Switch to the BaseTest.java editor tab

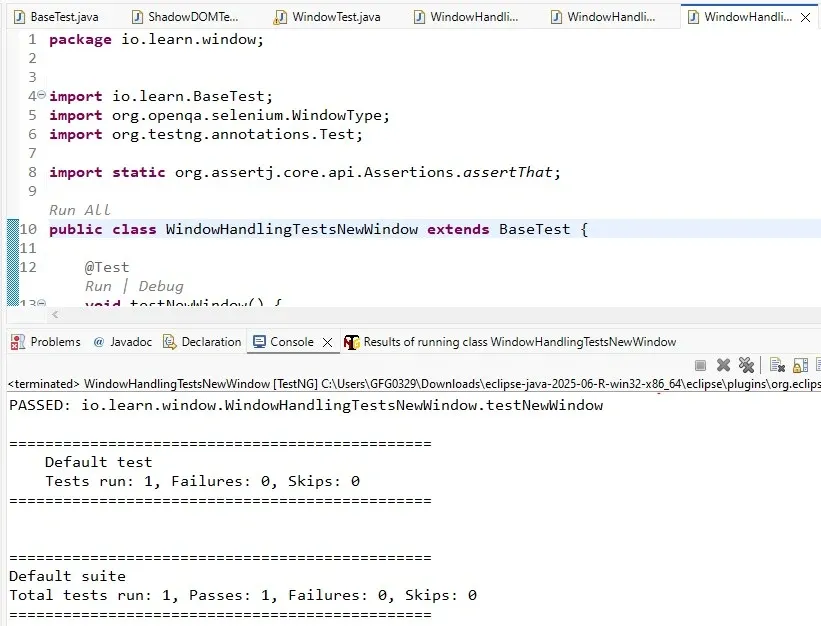pos(56,17)
